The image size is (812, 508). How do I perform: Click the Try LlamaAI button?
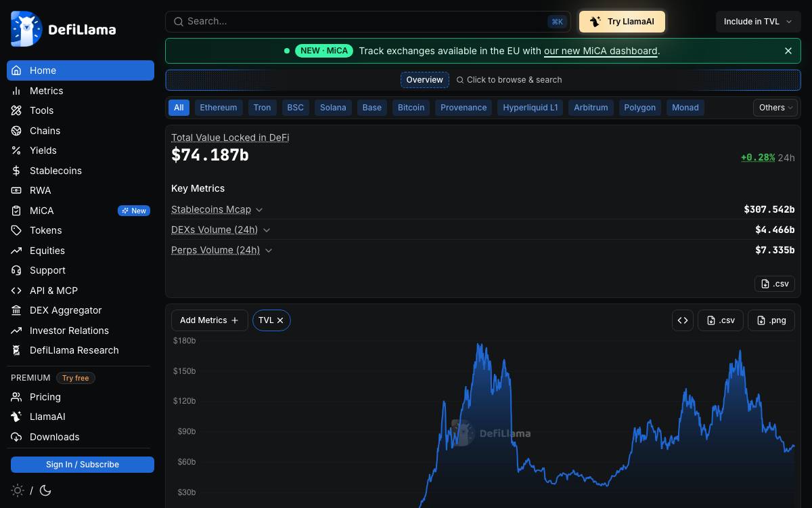(x=622, y=22)
